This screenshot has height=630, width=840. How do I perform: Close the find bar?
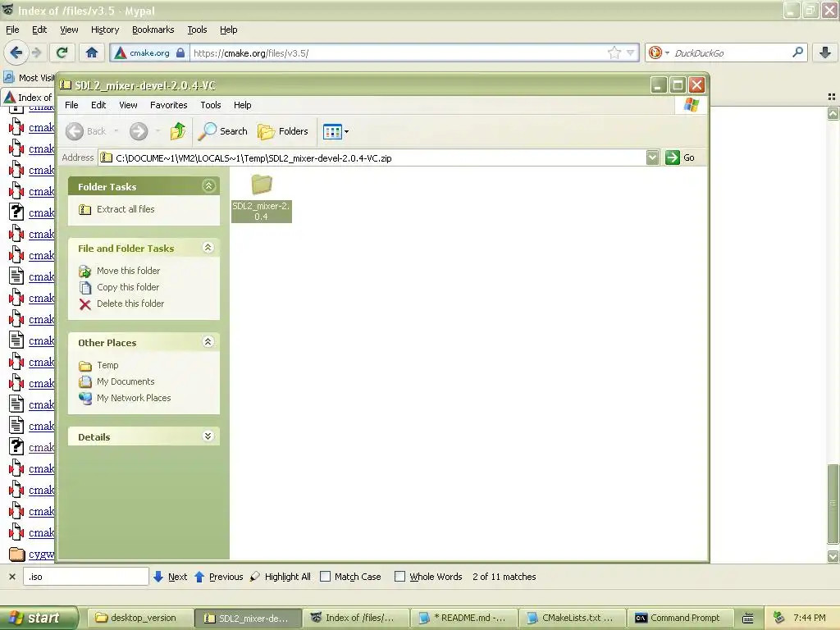tap(11, 577)
